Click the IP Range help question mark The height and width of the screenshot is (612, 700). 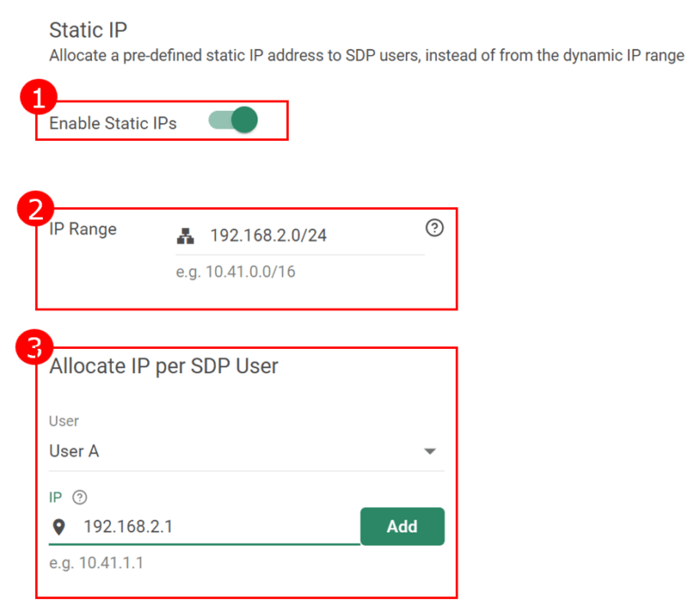click(434, 228)
